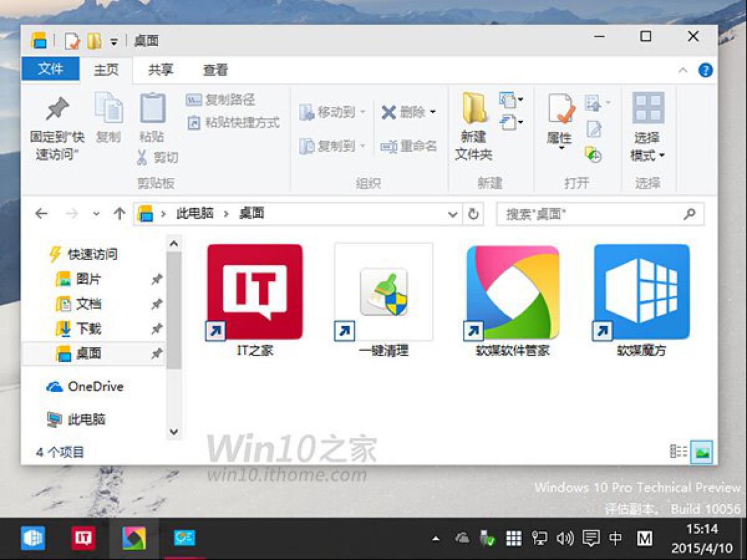Open the Action Center notifications icon
Image resolution: width=747 pixels, height=560 pixels.
(591, 538)
